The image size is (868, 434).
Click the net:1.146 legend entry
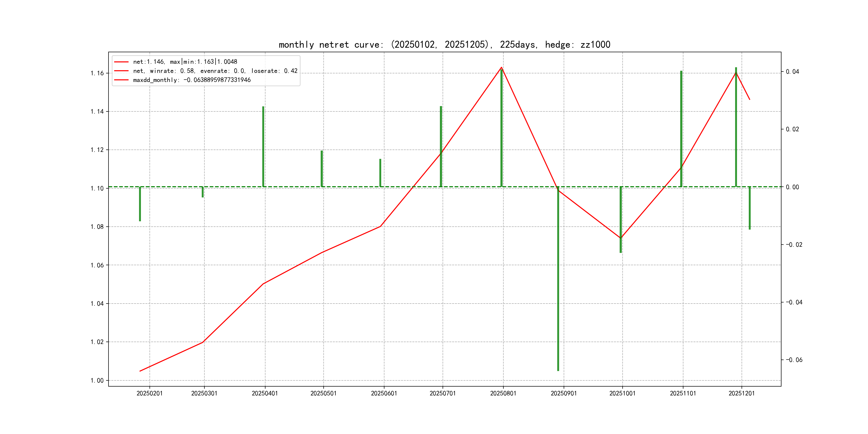pos(185,62)
